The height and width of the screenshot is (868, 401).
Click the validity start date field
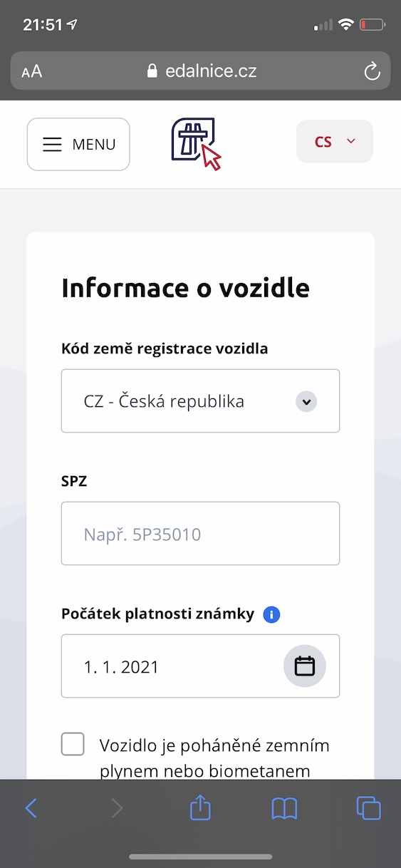pos(200,666)
